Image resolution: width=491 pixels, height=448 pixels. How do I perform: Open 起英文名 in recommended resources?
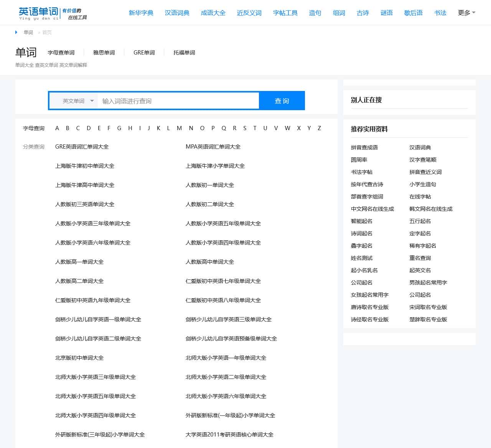click(420, 270)
